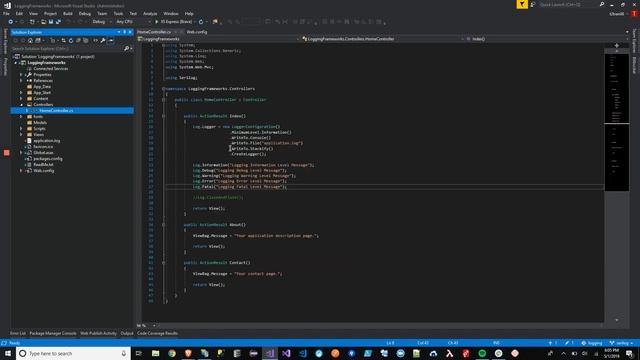Expand the Content folder

click(x=21, y=99)
